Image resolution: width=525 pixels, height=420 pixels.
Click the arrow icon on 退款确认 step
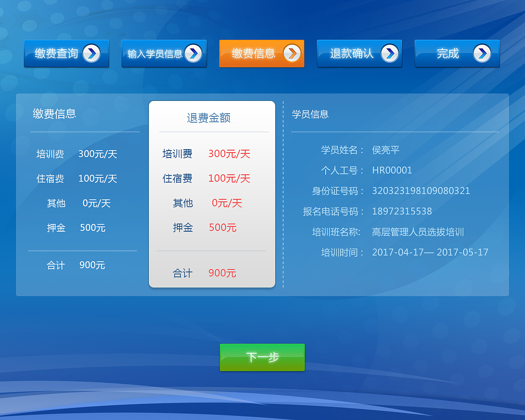[x=388, y=53]
